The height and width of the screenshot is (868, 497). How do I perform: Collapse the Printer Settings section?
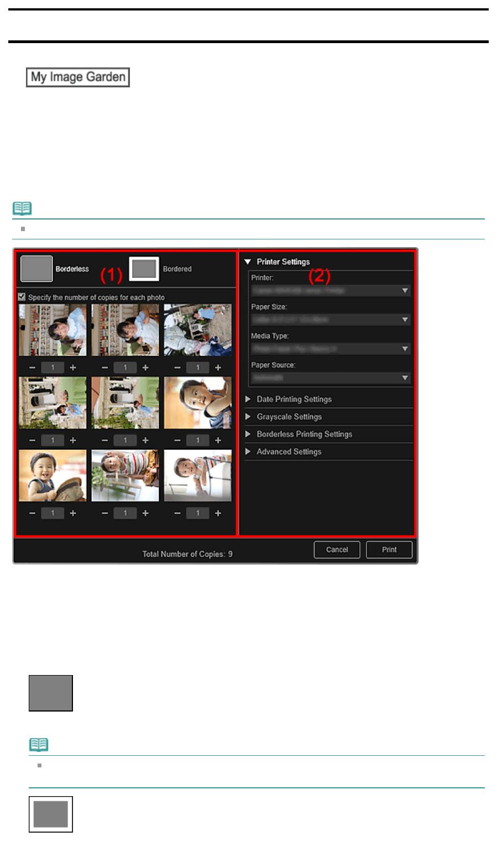coord(248,262)
